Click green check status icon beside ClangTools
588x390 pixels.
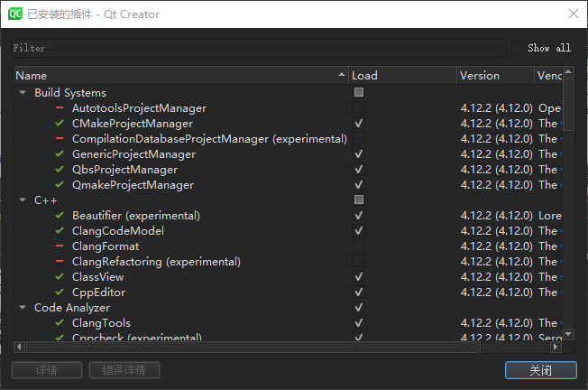coord(60,323)
